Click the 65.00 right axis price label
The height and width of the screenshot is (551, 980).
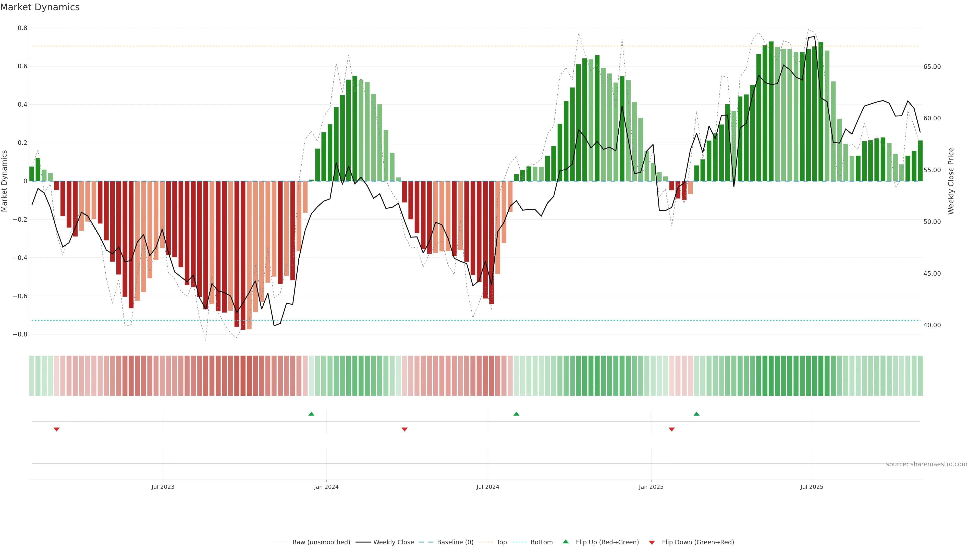tap(932, 67)
